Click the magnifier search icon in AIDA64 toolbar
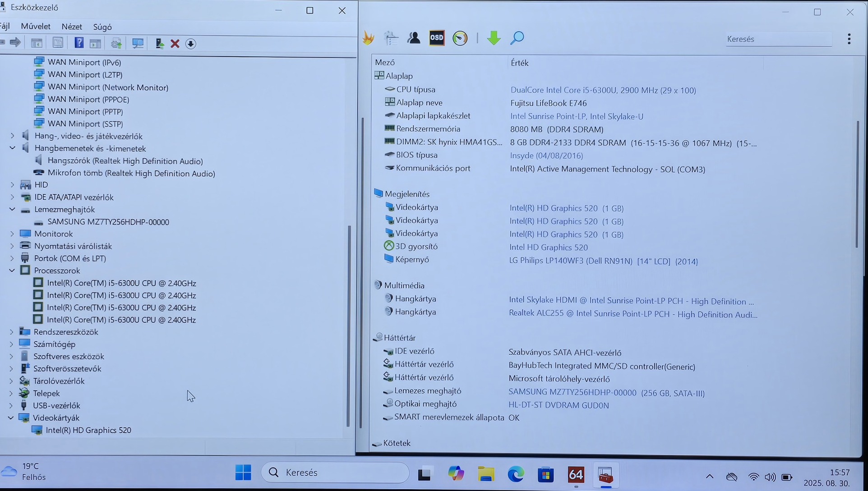This screenshot has height=491, width=868. coord(517,38)
